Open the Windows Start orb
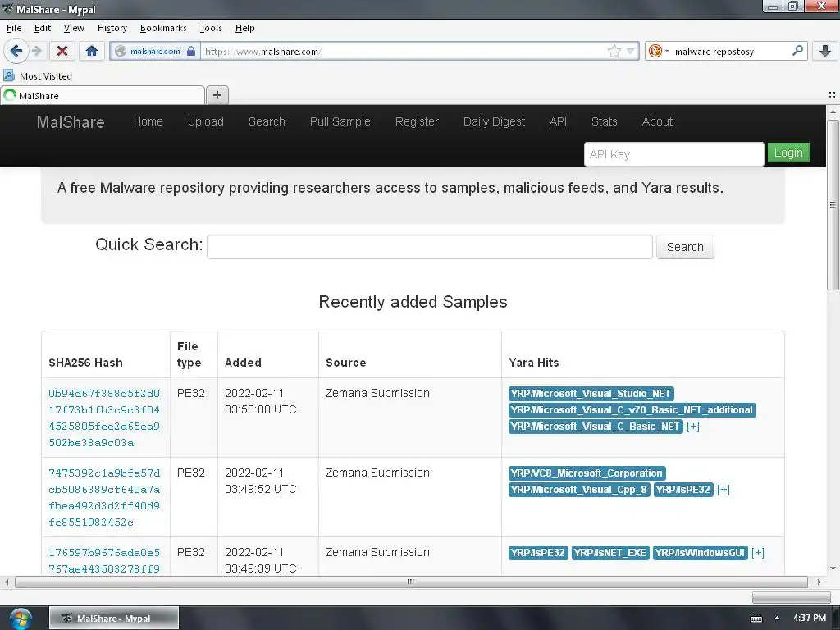 (x=21, y=619)
